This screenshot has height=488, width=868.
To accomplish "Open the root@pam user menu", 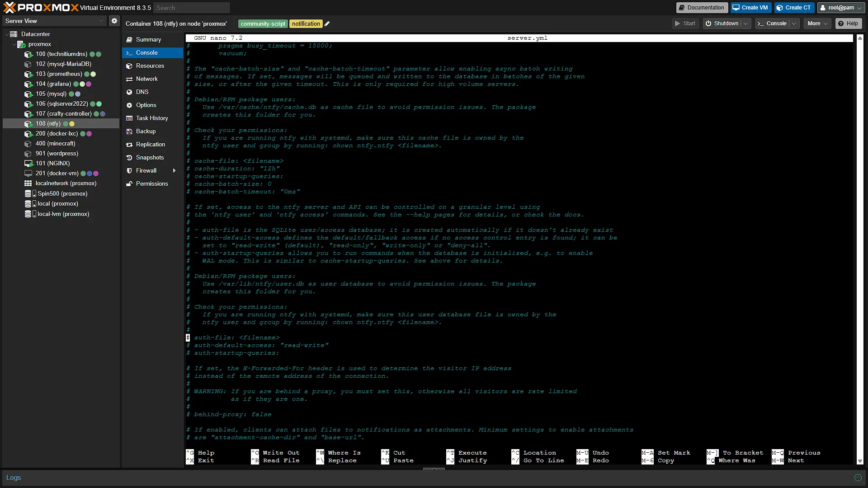I will click(841, 8).
